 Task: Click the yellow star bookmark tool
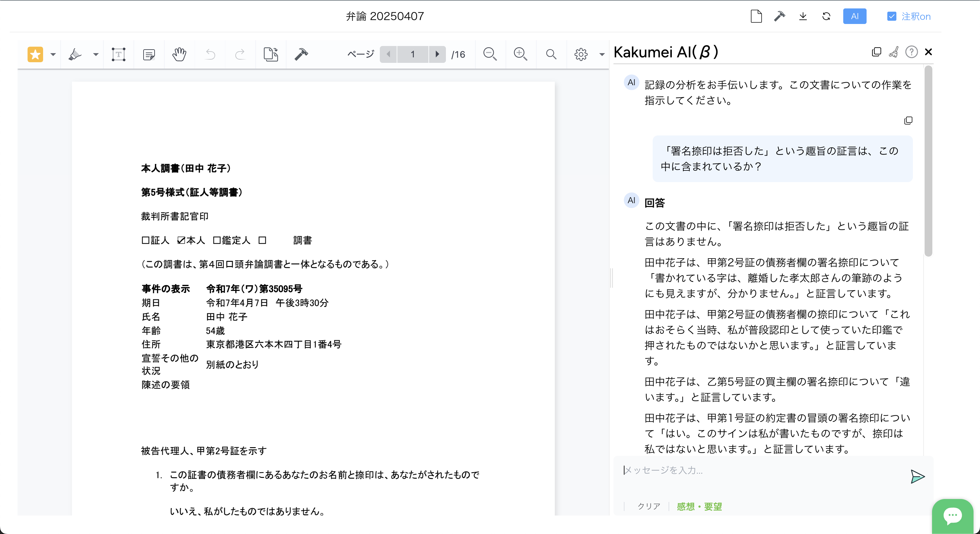point(35,54)
